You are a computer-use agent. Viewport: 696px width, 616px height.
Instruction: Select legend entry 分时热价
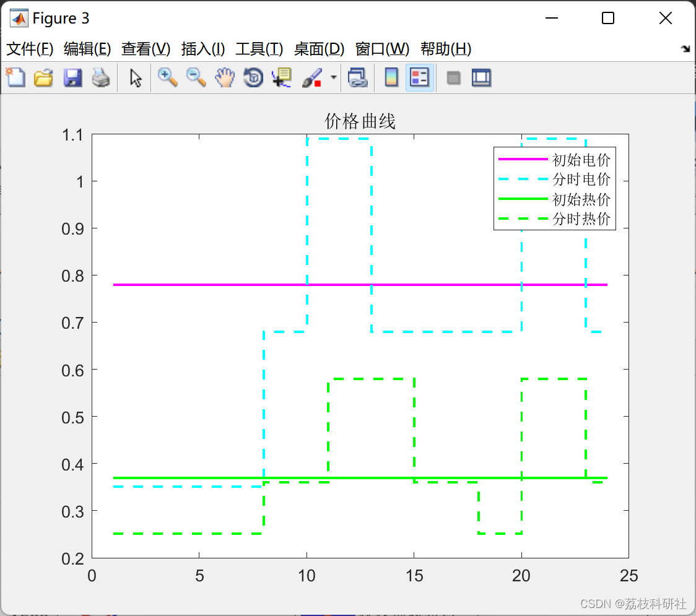tap(581, 219)
